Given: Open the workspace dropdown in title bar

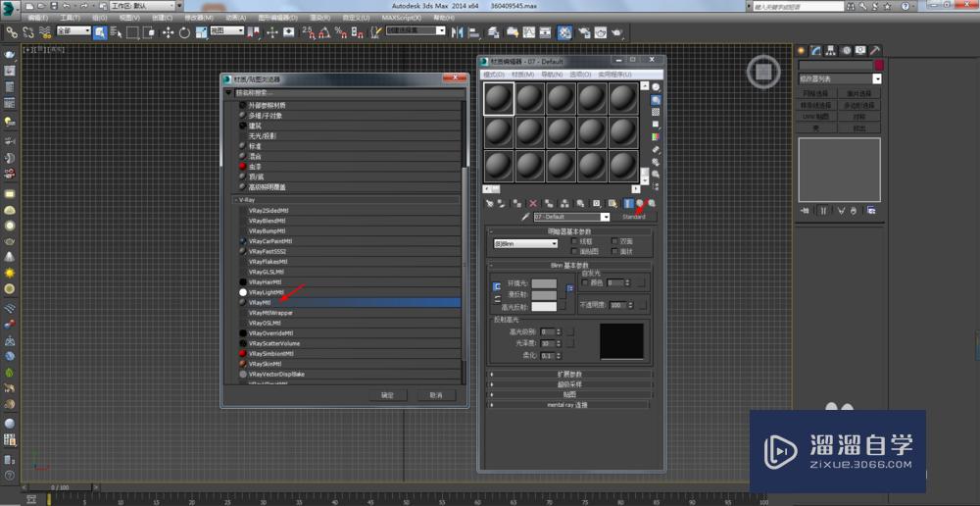Looking at the screenshot, I should click(143, 6).
